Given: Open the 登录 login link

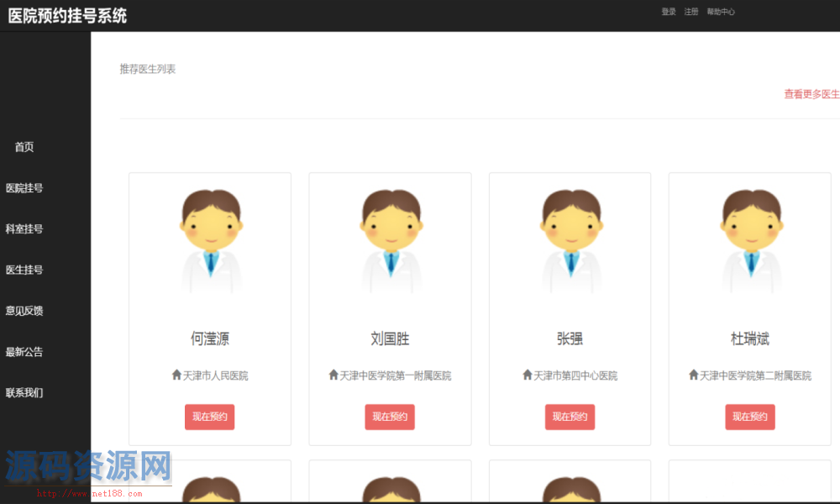Looking at the screenshot, I should pos(668,11).
